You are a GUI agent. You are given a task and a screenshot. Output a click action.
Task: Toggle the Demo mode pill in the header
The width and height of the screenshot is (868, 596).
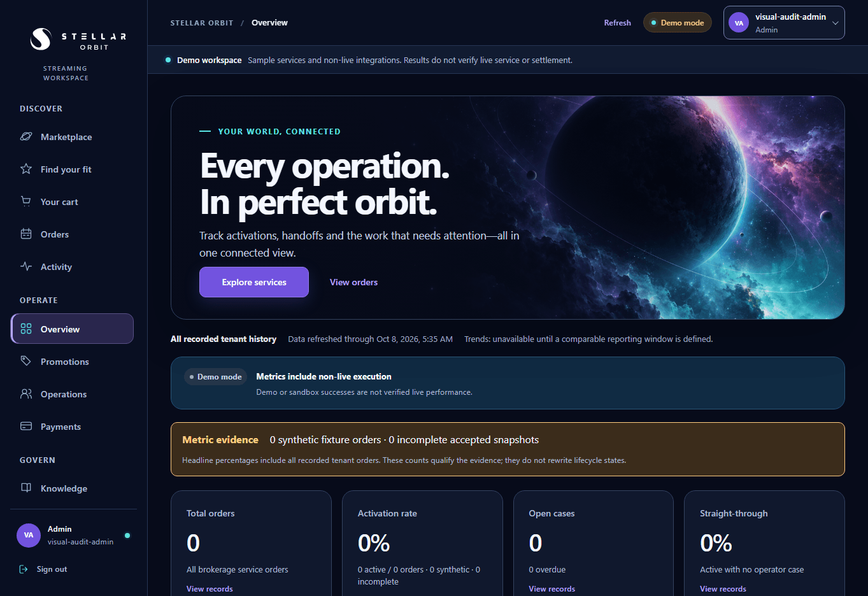[x=678, y=23]
